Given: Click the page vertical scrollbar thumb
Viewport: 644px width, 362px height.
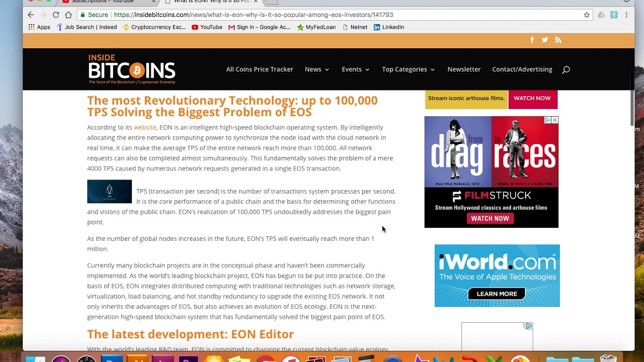Looking at the screenshot, I should [x=631, y=99].
